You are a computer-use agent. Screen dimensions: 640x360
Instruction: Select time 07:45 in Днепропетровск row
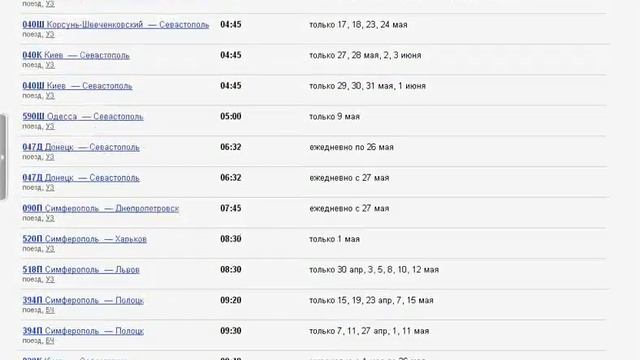[231, 208]
